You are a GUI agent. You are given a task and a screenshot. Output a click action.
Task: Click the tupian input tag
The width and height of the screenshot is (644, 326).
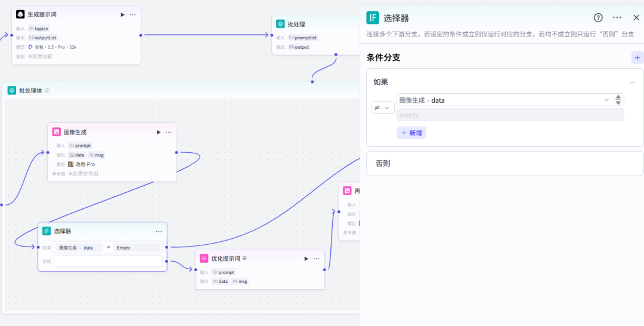(39, 29)
